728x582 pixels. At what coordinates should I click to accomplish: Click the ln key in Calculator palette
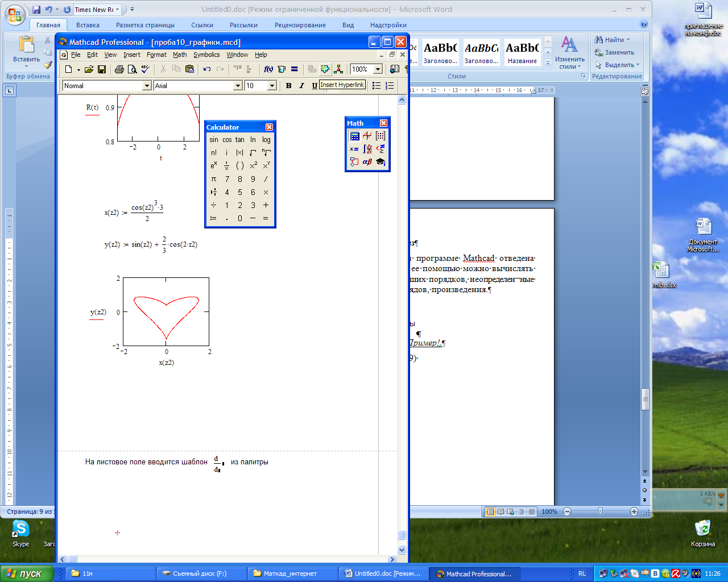(x=253, y=140)
